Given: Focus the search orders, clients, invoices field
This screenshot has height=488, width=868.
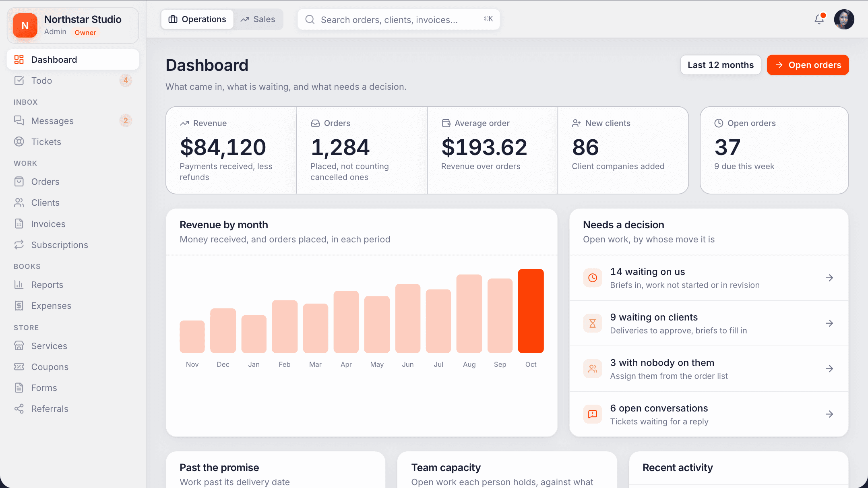Looking at the screenshot, I should [399, 19].
